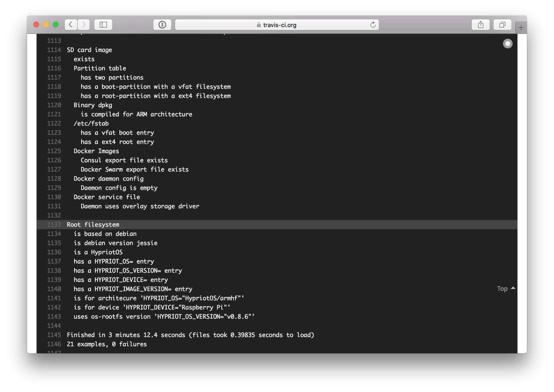Click line number 1145 Finished link
The image size is (554, 392).
[x=54, y=335]
